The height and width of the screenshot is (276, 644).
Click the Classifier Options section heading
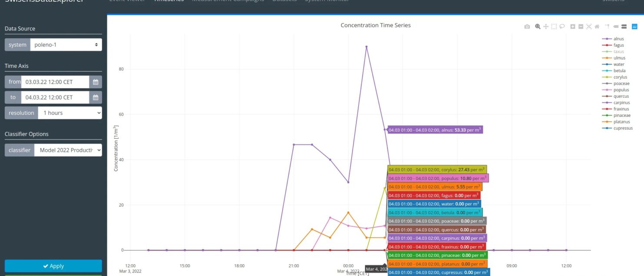[x=27, y=134]
